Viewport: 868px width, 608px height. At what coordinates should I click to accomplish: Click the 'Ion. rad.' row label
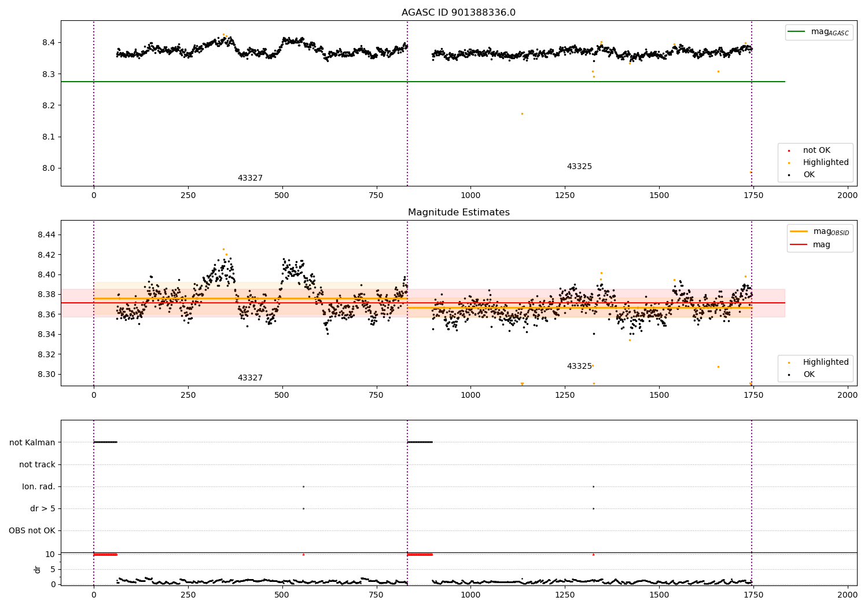pos(39,487)
